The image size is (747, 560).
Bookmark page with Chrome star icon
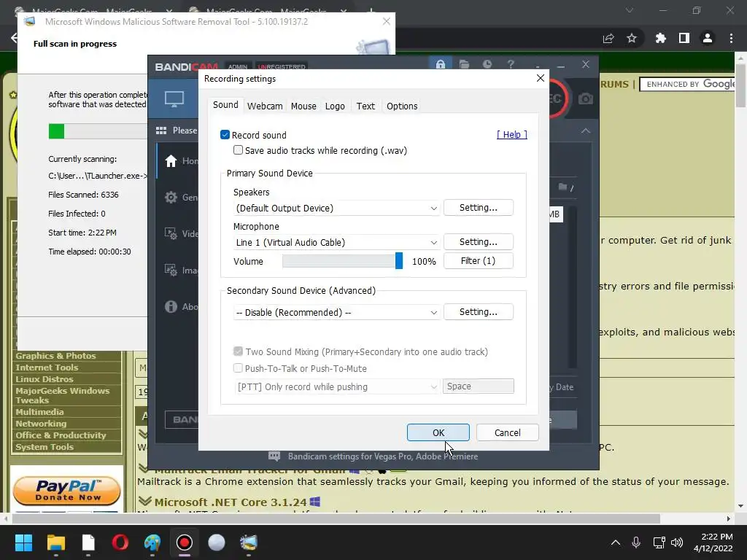[x=632, y=38]
